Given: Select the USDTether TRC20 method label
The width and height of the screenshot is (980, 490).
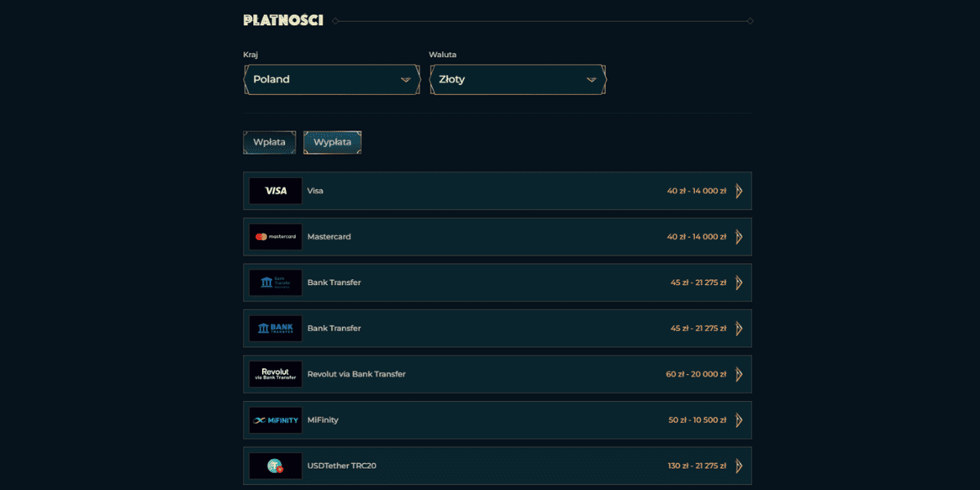Looking at the screenshot, I should (x=341, y=465).
